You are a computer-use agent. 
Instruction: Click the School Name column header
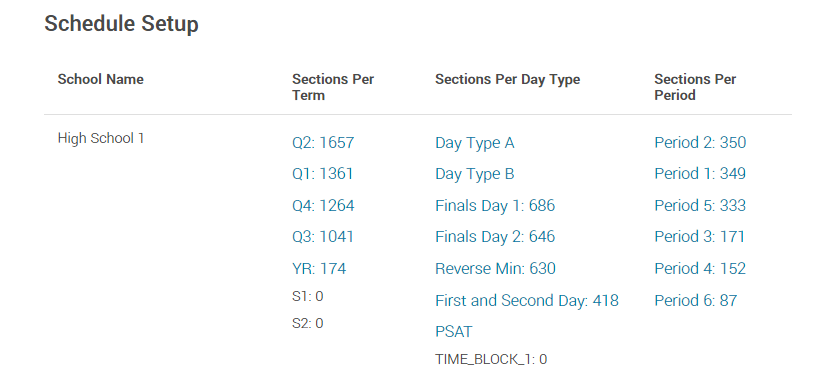point(100,79)
